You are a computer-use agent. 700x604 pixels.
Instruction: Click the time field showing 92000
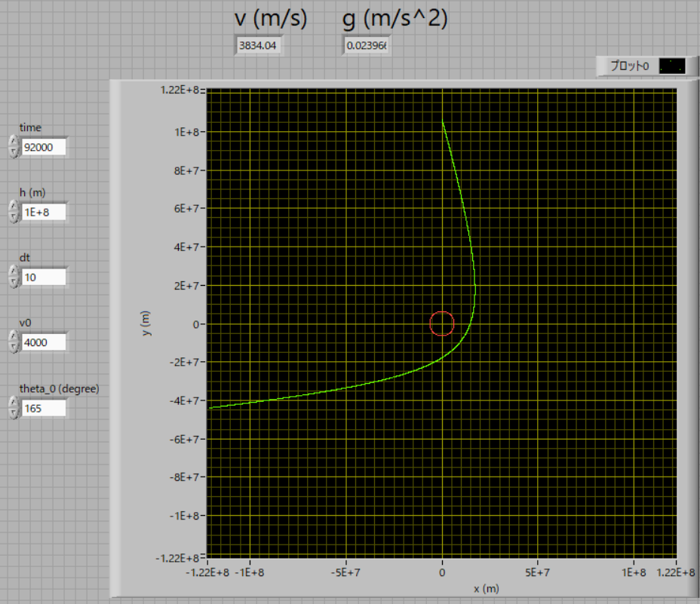pyautogui.click(x=44, y=147)
